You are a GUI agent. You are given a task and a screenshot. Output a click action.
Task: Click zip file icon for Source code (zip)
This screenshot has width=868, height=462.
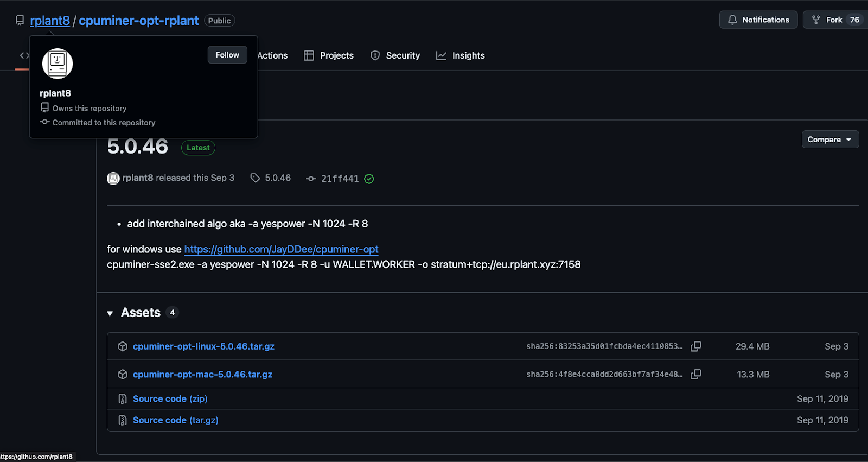coord(123,399)
